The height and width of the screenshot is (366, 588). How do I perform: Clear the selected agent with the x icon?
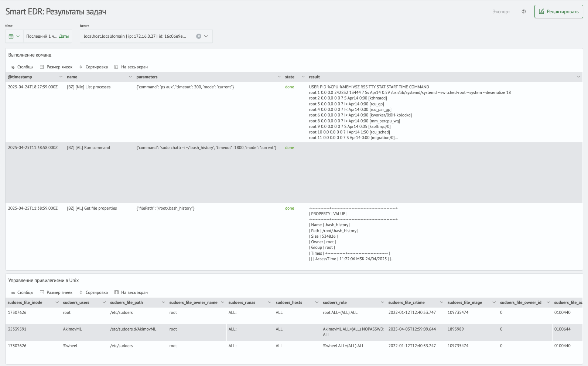click(x=199, y=36)
